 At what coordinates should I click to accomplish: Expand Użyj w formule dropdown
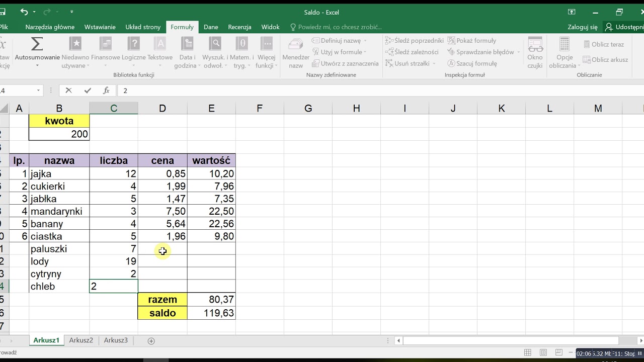(x=365, y=52)
